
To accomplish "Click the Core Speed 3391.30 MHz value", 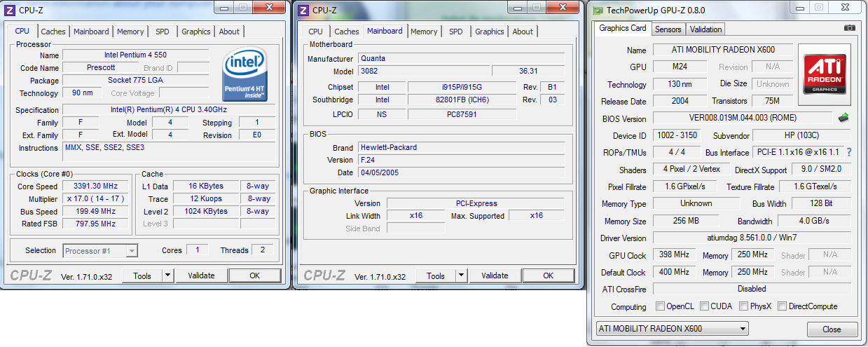I will (x=95, y=186).
